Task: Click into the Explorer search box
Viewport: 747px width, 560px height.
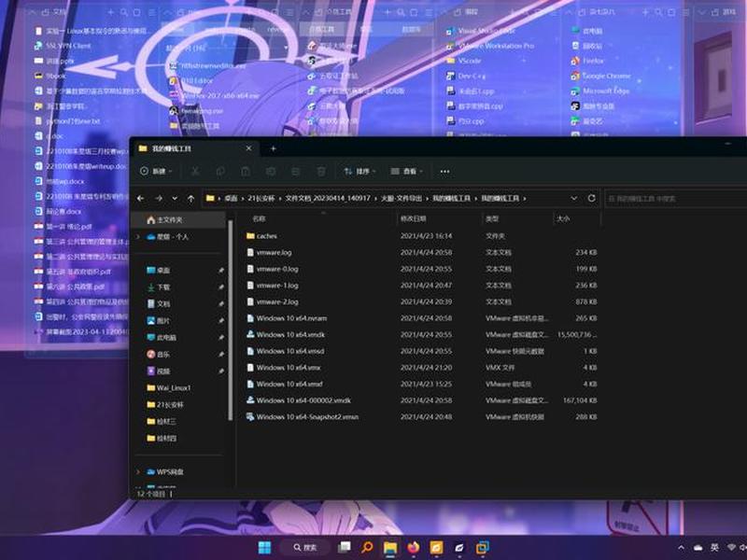Action: pyautogui.click(x=675, y=198)
